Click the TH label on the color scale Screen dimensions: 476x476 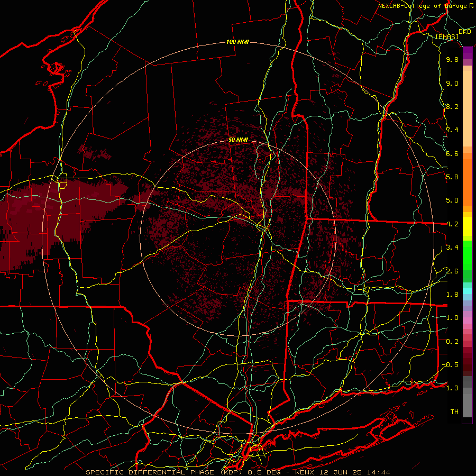454,411
